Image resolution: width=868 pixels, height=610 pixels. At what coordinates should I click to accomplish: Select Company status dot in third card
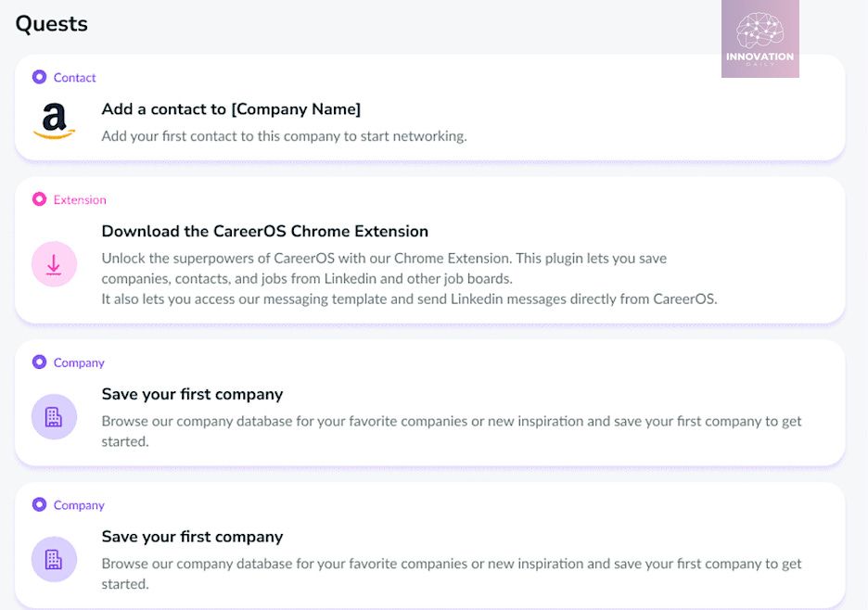39,362
